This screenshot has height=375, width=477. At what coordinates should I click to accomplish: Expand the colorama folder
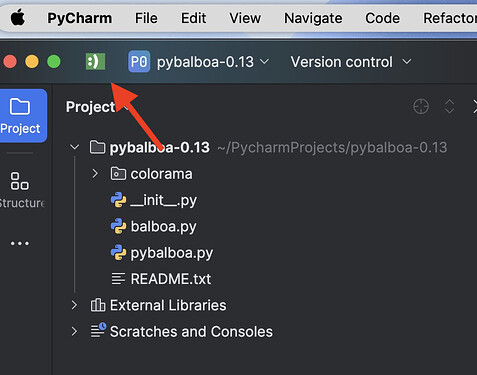coord(95,173)
